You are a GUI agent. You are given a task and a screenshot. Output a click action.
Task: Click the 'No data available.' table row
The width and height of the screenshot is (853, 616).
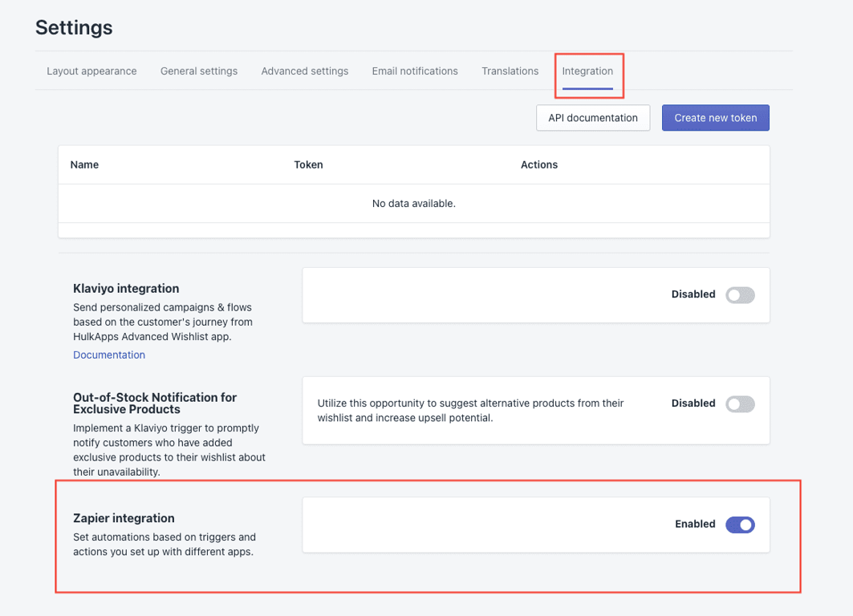[x=414, y=204]
